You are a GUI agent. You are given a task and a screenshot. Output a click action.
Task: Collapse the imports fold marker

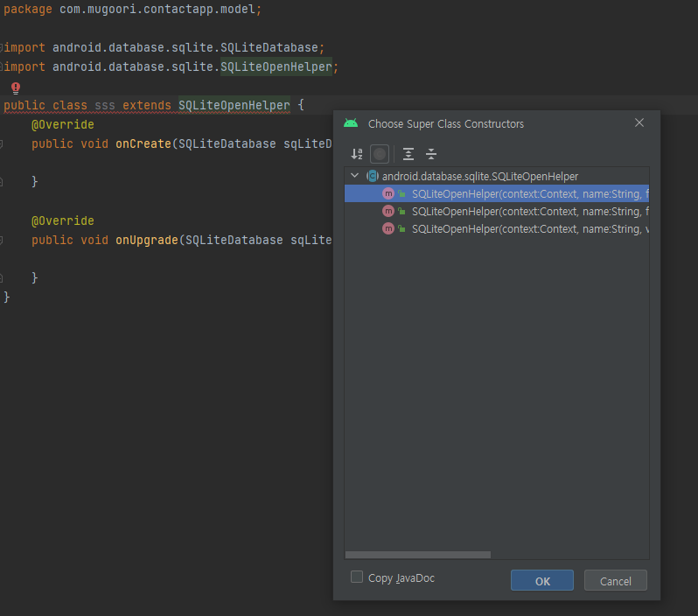pos(2,47)
